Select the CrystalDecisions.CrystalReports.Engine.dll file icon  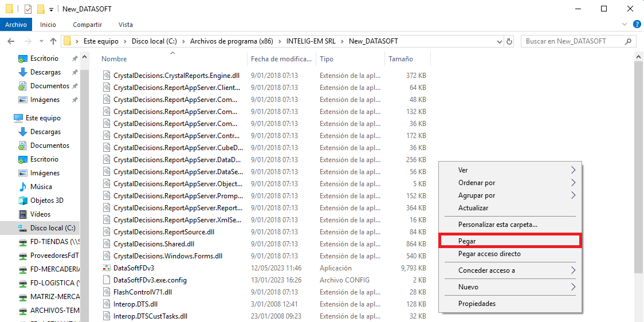pos(107,76)
